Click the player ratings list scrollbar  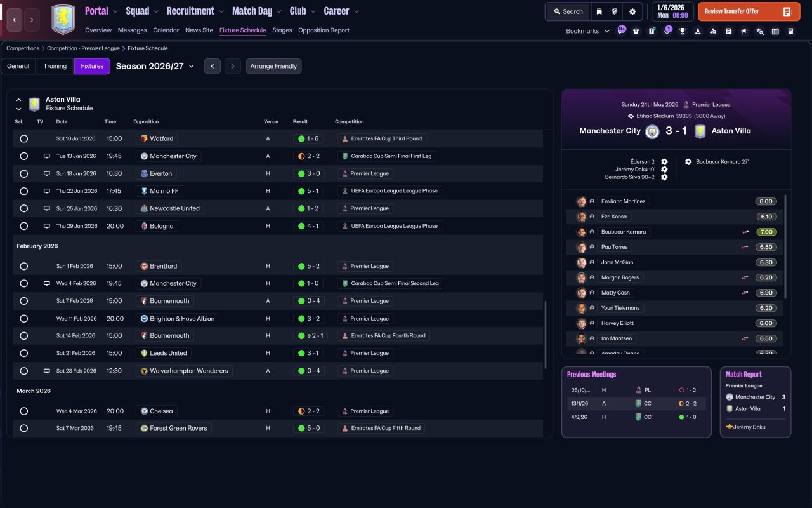785,246
